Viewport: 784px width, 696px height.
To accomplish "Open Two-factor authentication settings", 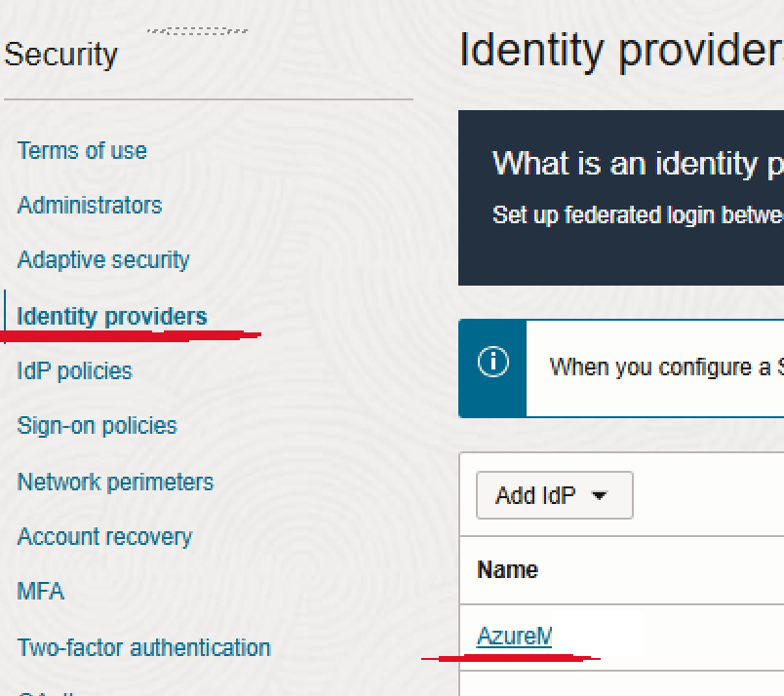I will pos(143,647).
